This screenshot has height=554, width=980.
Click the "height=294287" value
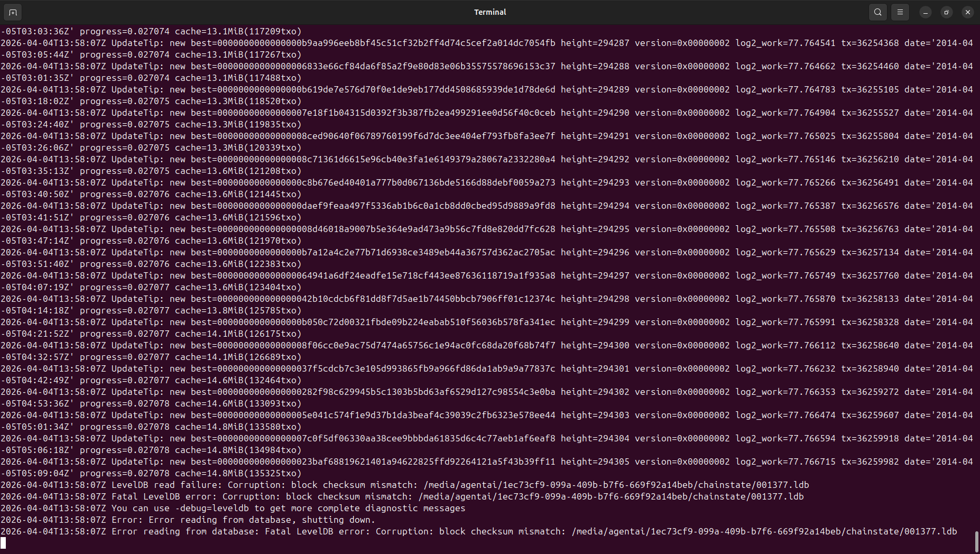coord(595,43)
